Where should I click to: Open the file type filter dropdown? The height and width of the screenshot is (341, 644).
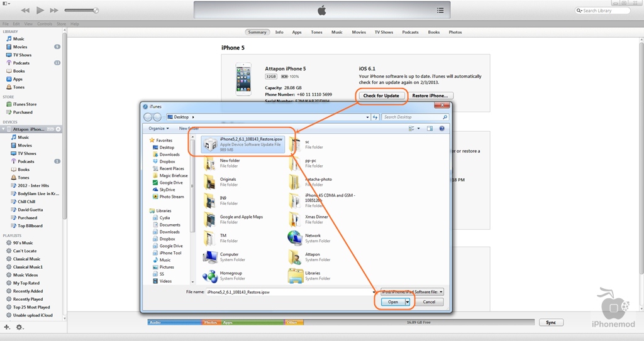pos(412,292)
